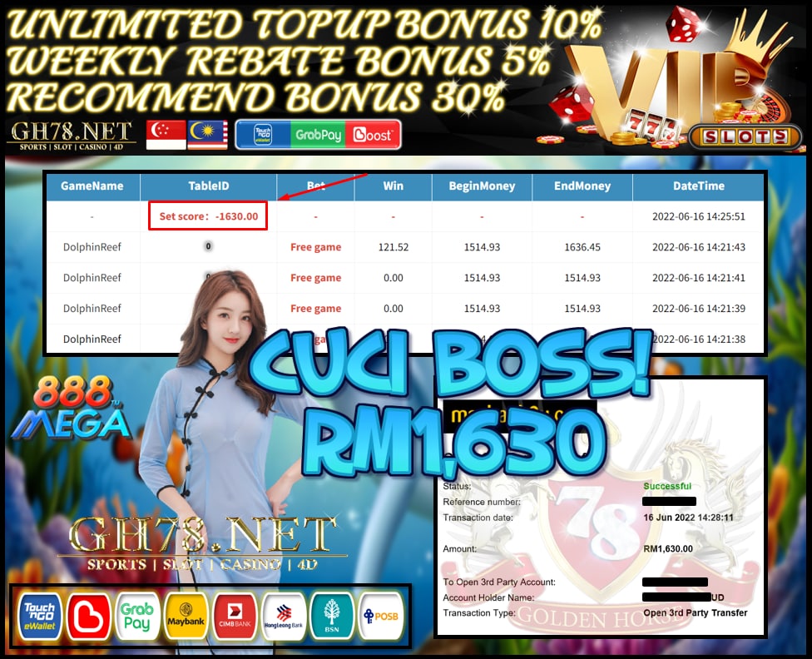Click the GrabPay logo in top banner

coord(318,135)
